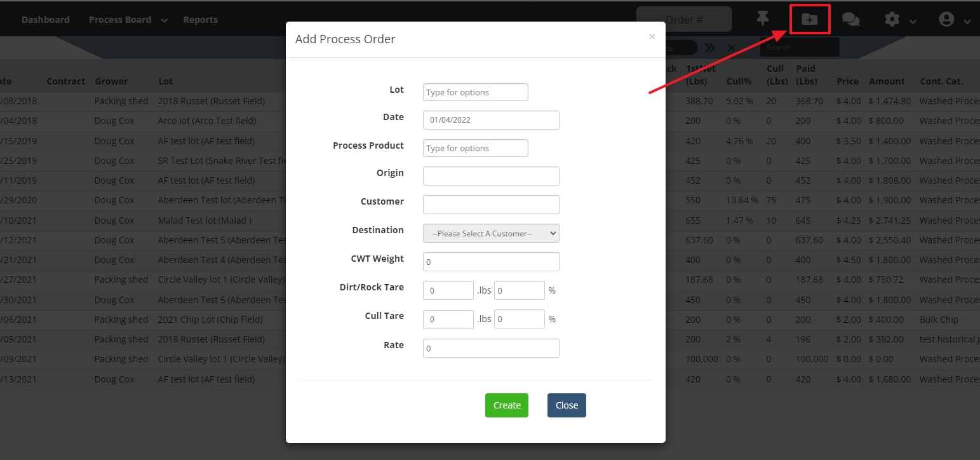Click the Customer text field

491,205
